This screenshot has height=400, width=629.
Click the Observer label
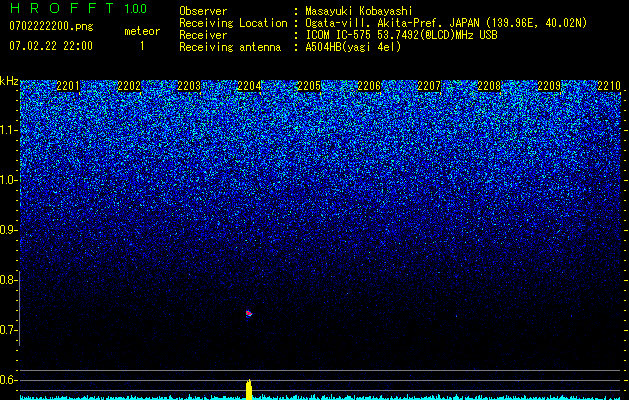pyautogui.click(x=203, y=11)
